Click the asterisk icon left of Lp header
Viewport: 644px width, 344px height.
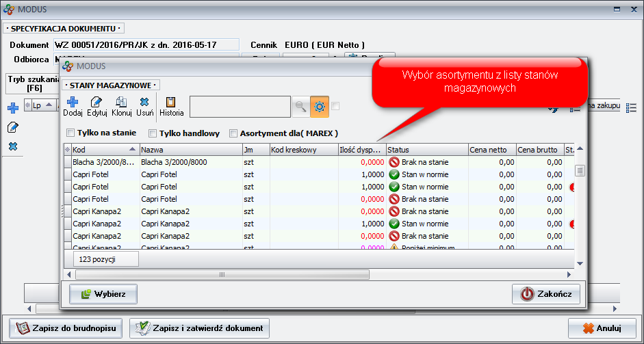[x=28, y=105]
